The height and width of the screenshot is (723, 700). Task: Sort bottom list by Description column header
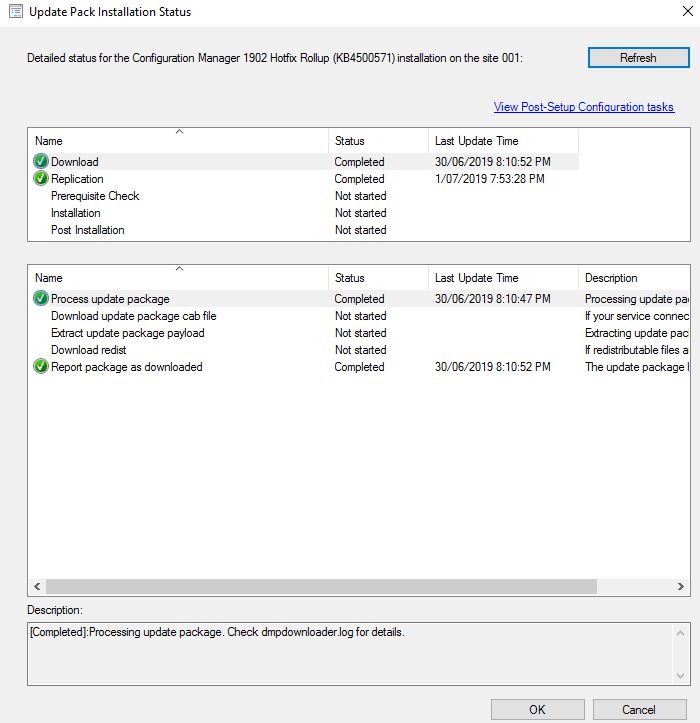pyautogui.click(x=634, y=278)
